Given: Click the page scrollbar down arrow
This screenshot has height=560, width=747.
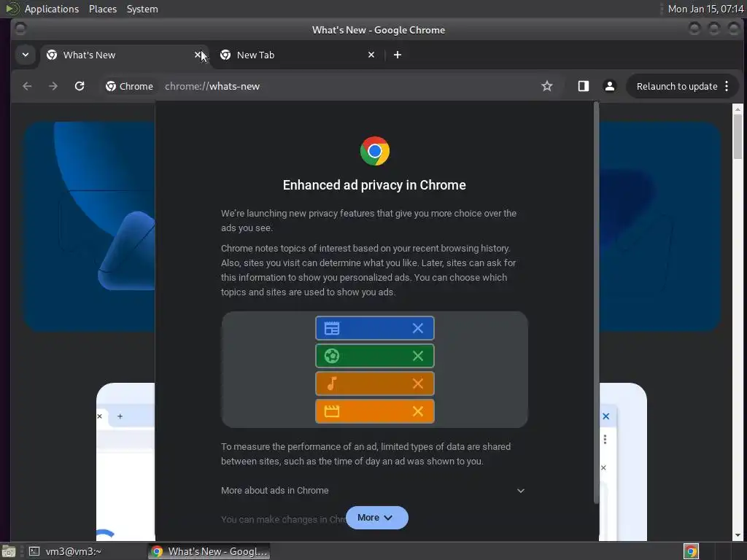Looking at the screenshot, I should [738, 535].
